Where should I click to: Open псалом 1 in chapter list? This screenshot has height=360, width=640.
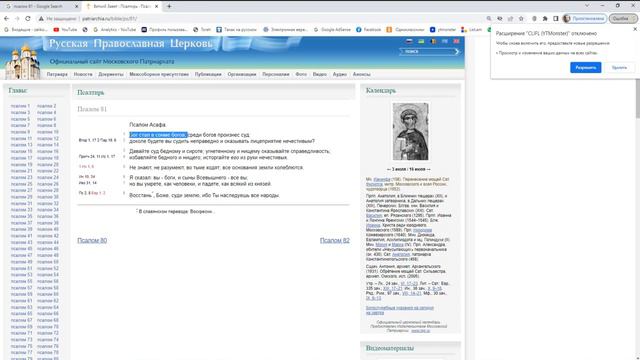coord(20,106)
